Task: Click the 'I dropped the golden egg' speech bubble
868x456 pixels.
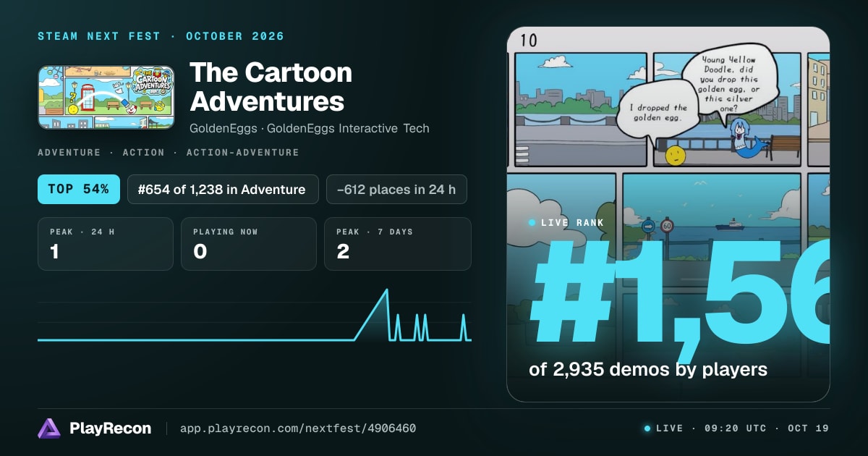Action: [658, 112]
